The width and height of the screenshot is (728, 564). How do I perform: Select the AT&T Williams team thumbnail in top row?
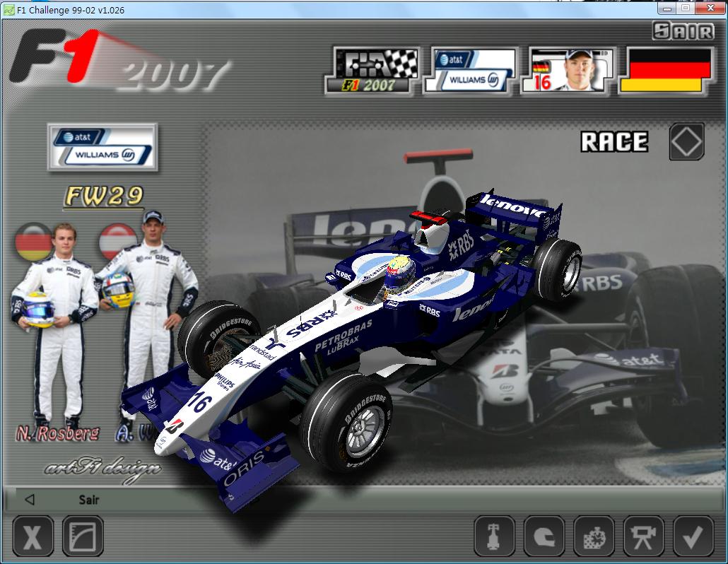470,71
